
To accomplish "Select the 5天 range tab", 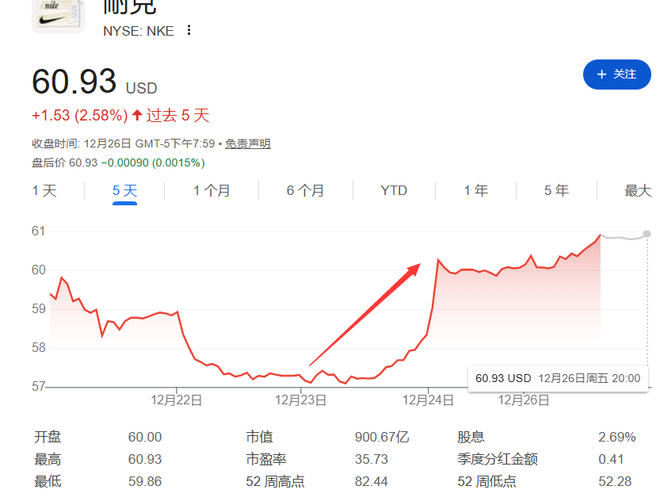I will pos(124,190).
